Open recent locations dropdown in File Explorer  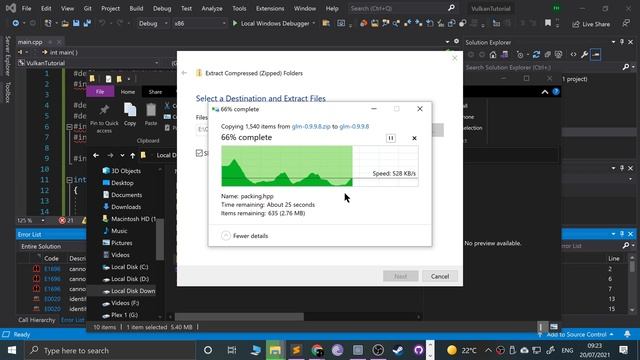(122, 156)
